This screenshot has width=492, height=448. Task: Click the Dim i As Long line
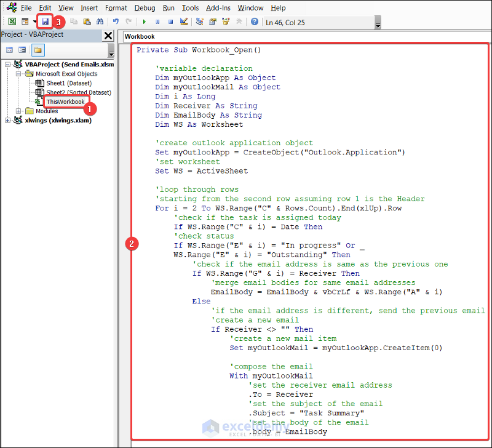coord(185,97)
